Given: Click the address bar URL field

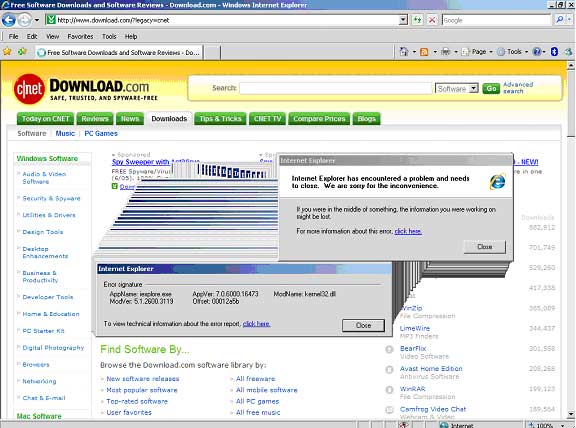Looking at the screenshot, I should 222,20.
